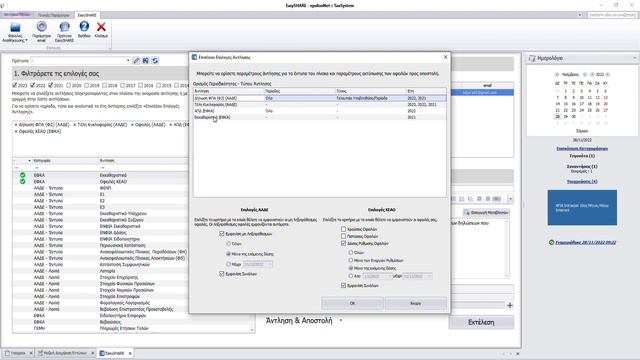The width and height of the screenshot is (640, 360).
Task: Open the email parameters ribbon icon
Action: [x=41, y=27]
